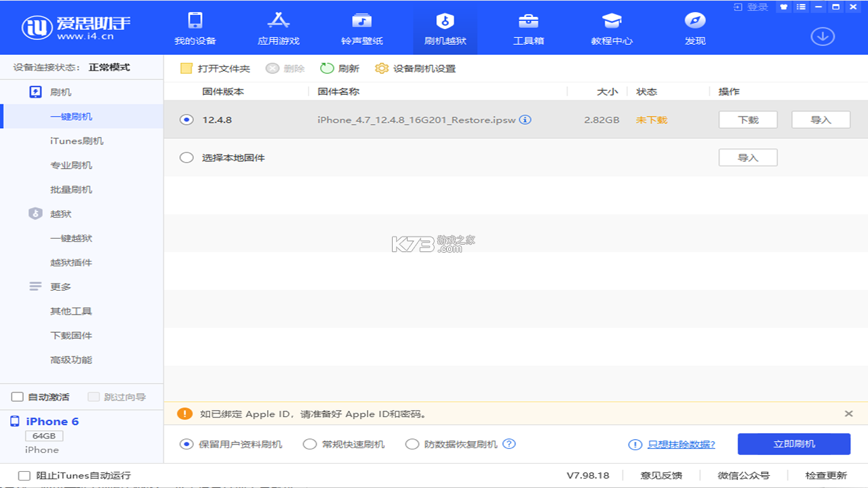The height and width of the screenshot is (488, 868).
Task: Click the 2.82GB size value
Action: 601,120
